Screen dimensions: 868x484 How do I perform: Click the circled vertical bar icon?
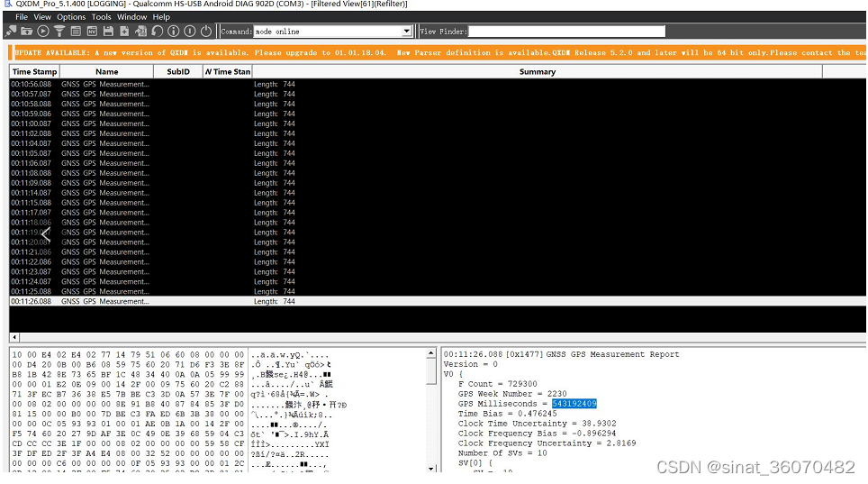(190, 32)
